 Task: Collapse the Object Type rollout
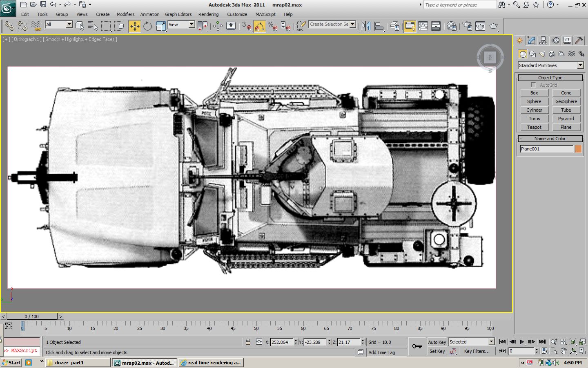coord(550,78)
